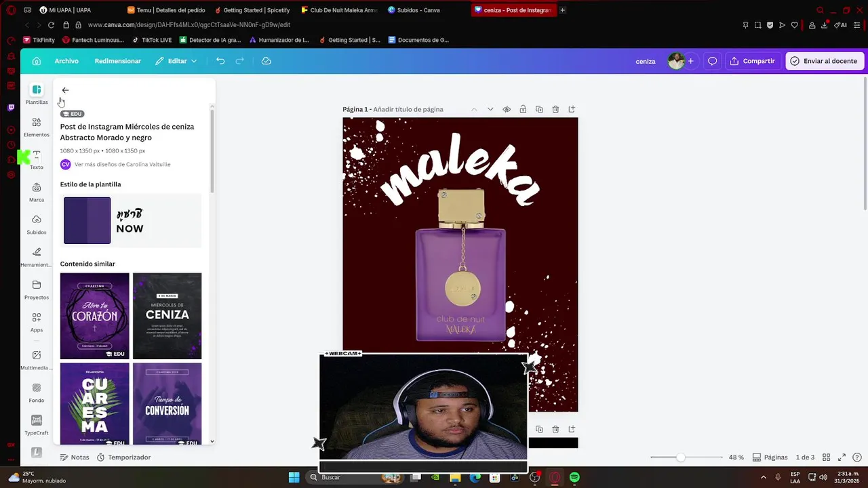Adjust the zoom slider handle

point(680,457)
